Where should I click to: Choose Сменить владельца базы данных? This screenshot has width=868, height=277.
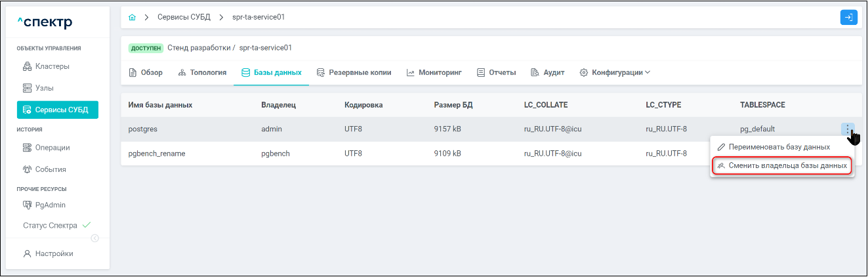pyautogui.click(x=782, y=166)
